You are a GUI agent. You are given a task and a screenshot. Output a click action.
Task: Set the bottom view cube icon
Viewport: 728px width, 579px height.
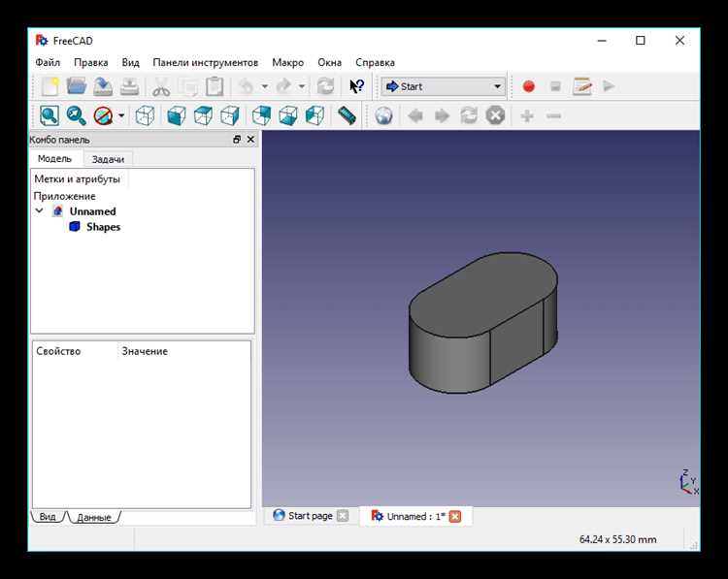(x=288, y=116)
